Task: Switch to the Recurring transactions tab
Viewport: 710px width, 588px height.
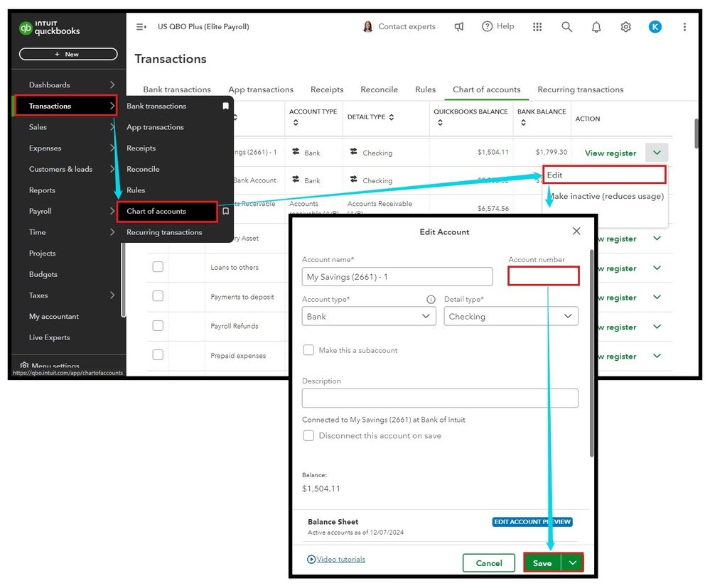Action: [580, 89]
